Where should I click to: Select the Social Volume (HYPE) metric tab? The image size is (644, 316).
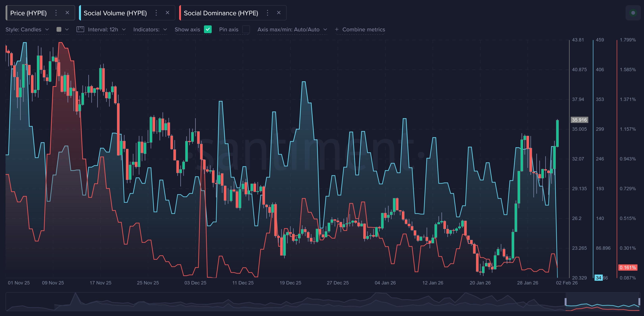(x=115, y=13)
